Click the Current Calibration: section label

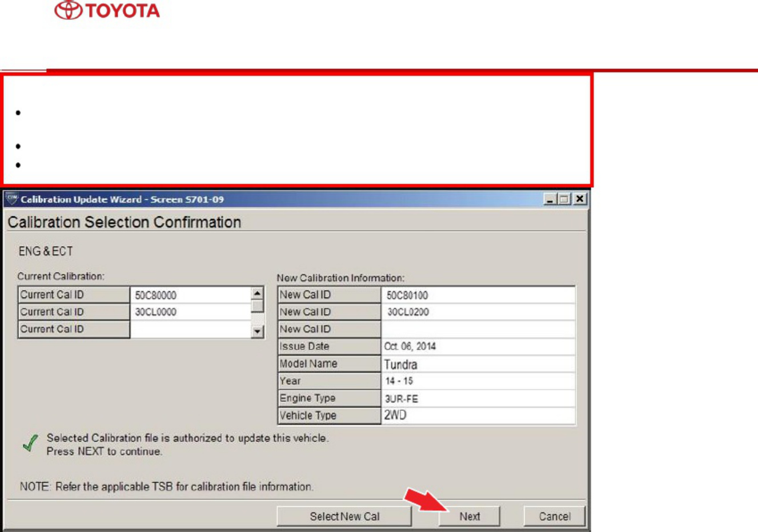click(x=61, y=276)
